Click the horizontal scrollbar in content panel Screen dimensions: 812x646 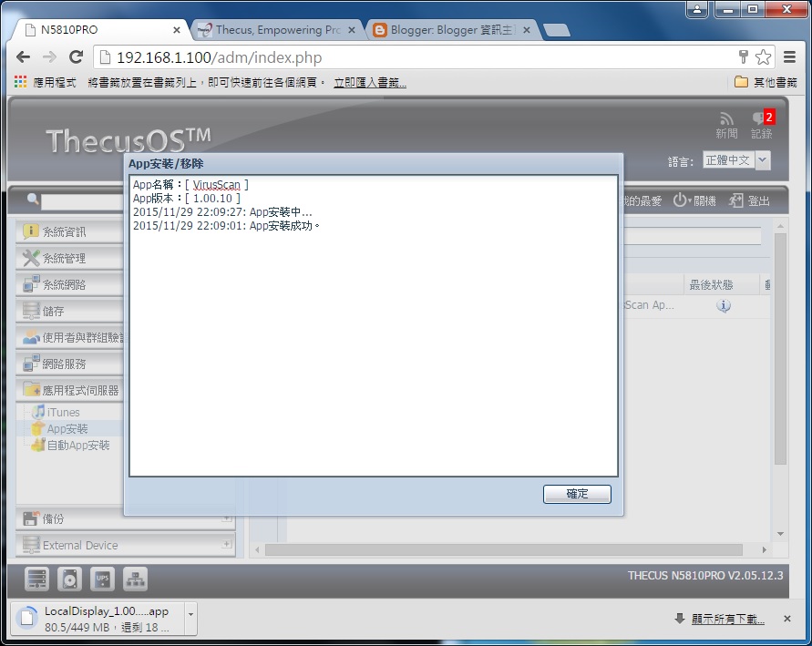[x=503, y=549]
